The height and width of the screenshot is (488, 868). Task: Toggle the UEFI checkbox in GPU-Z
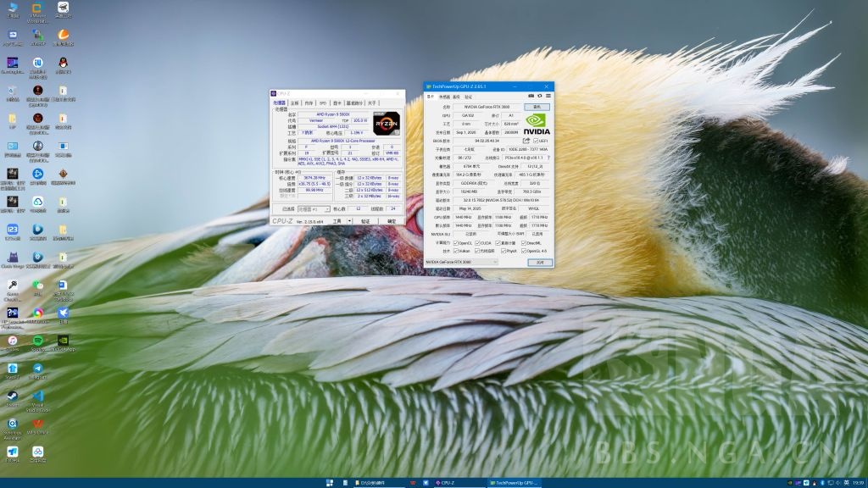[x=537, y=141]
